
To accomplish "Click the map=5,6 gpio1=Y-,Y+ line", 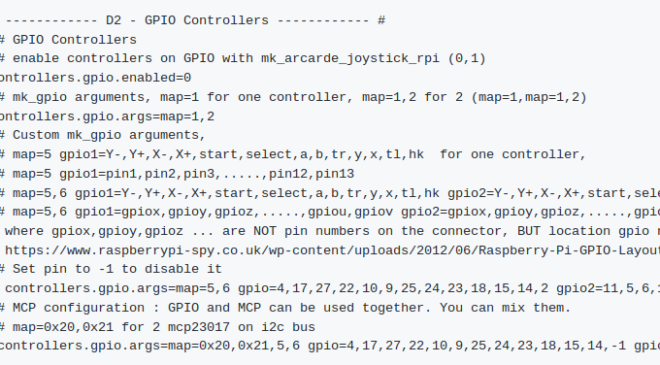I will point(330,193).
